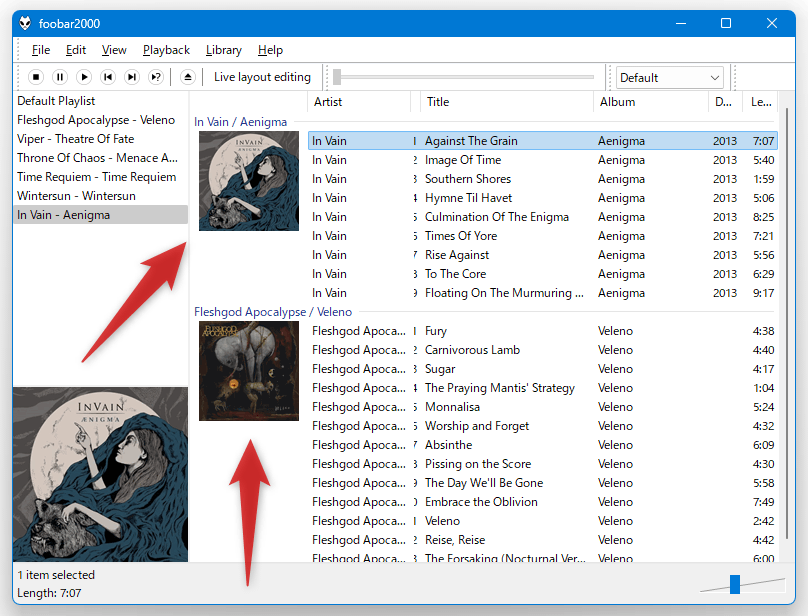
Task: Select Fleshgod Apocalypse - Veleno playlist
Action: point(100,120)
